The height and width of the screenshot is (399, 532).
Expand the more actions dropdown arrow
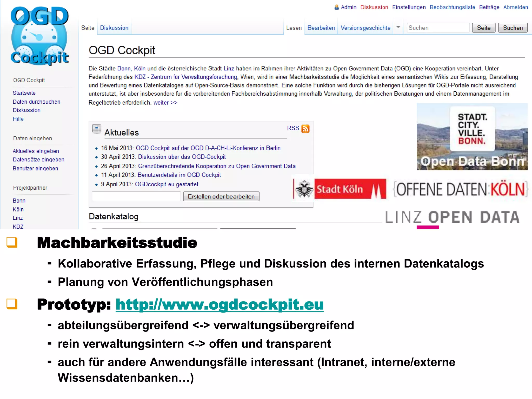(x=398, y=27)
